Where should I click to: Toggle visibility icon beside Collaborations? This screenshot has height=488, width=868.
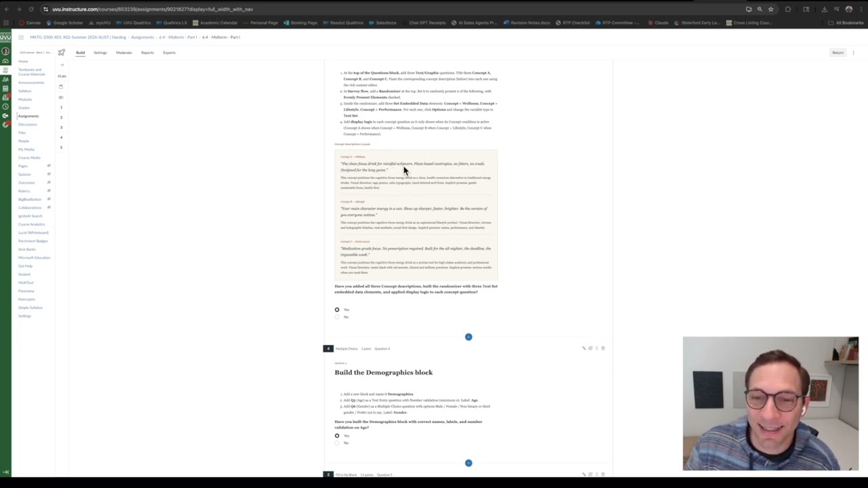49,207
